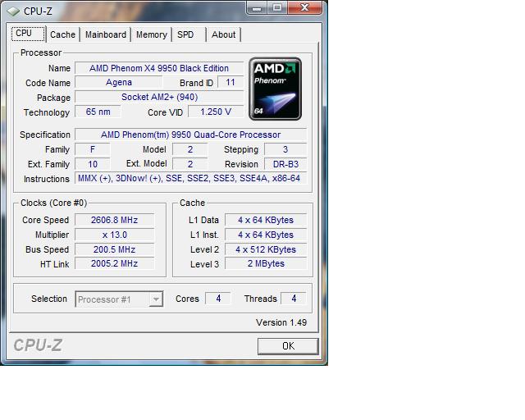Click the Family value 'F'
This screenshot has height=420, width=525.
click(x=93, y=149)
